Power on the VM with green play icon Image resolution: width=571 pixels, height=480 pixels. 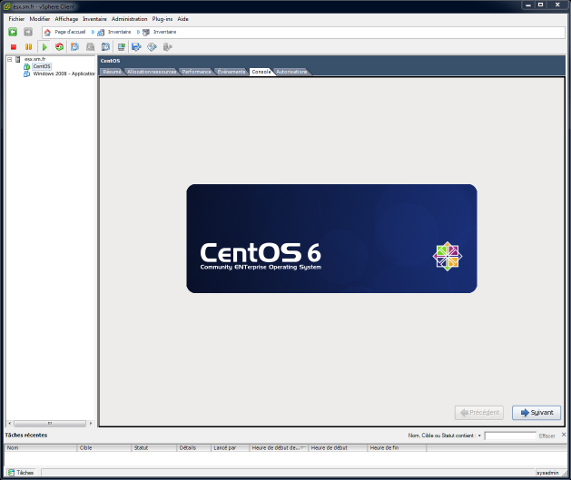(x=44, y=47)
